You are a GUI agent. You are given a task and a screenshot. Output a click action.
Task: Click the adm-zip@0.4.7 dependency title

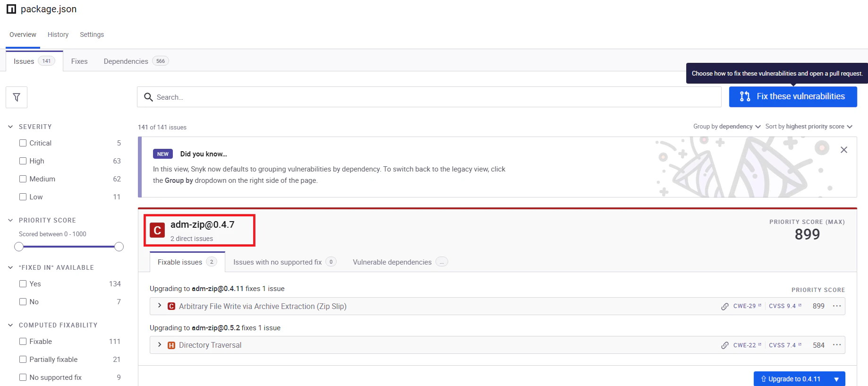tap(202, 225)
